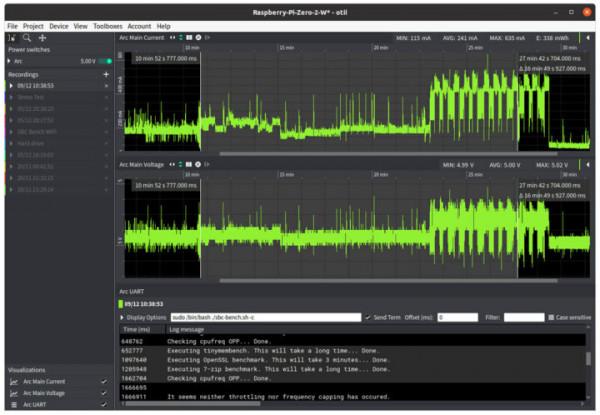The width and height of the screenshot is (600, 415).
Task: Expand the 09/12 10:38:53 recording
Action: tap(9, 86)
